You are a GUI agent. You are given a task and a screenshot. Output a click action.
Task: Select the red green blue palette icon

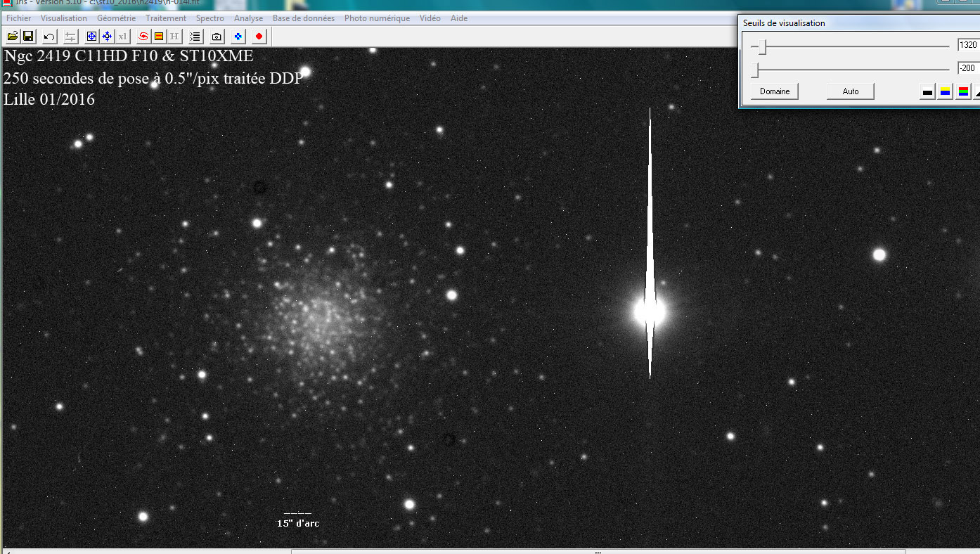click(963, 91)
